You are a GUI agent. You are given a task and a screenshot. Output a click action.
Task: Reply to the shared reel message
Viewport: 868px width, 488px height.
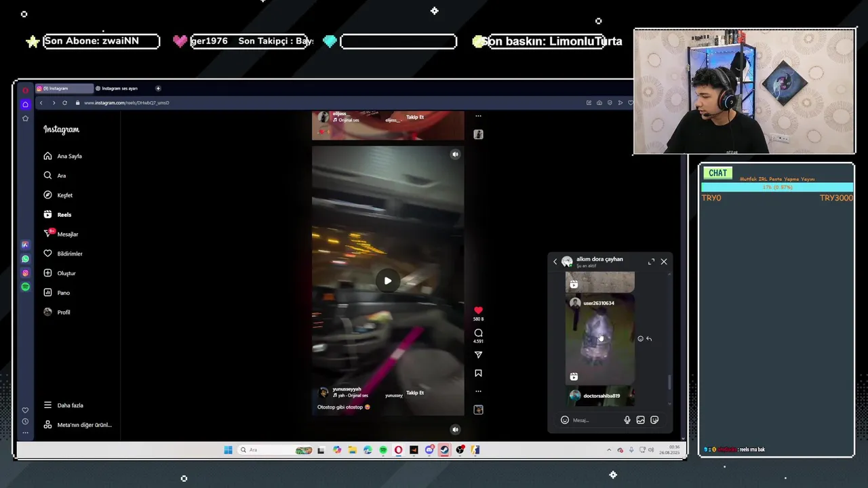coord(649,339)
